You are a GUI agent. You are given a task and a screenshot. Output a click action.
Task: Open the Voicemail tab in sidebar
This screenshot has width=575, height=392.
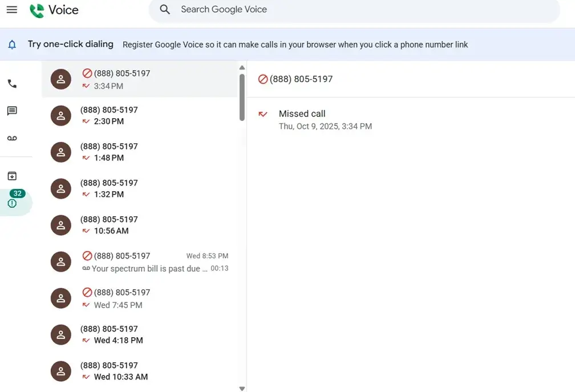[12, 138]
